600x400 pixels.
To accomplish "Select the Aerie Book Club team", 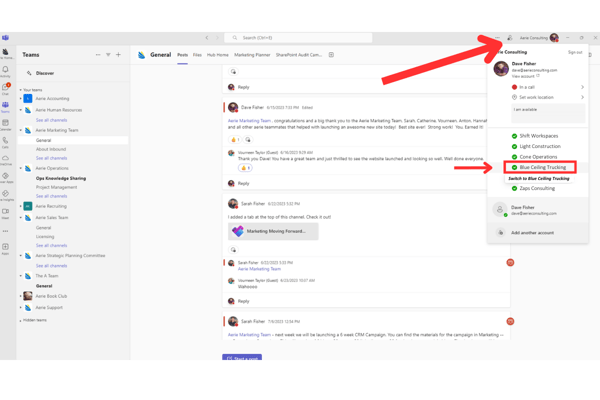I will coord(51,296).
